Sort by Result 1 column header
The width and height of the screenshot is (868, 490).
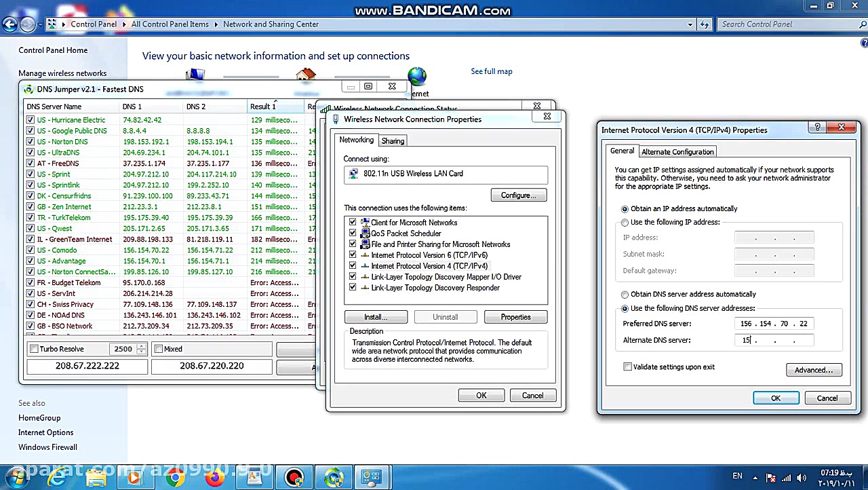click(276, 107)
